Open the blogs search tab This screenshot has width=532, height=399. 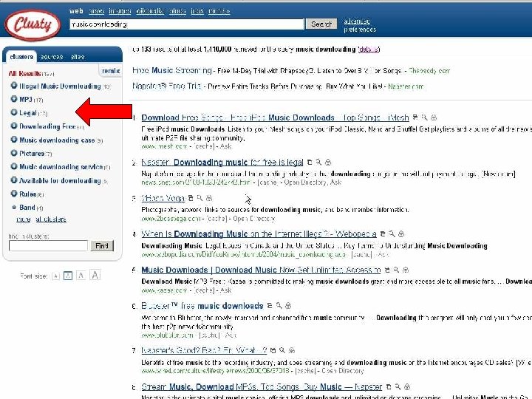pyautogui.click(x=177, y=11)
